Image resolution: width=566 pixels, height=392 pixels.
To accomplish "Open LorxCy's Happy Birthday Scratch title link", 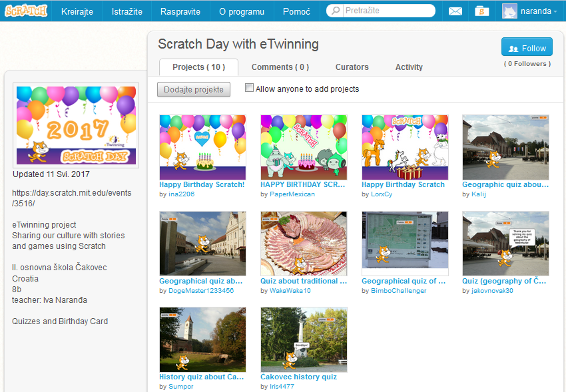I will [404, 184].
